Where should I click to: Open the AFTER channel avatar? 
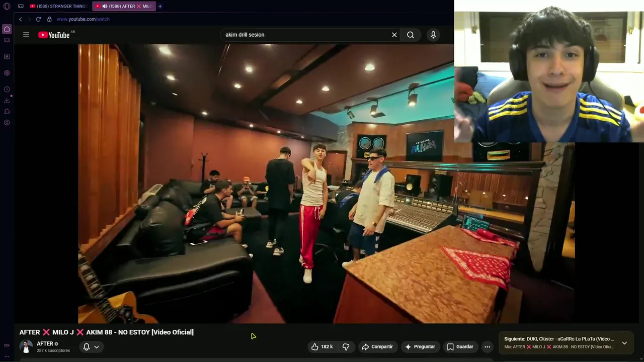pos(26,346)
